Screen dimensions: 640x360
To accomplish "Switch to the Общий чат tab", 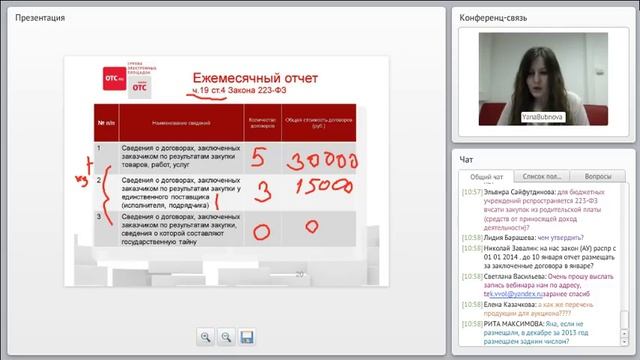I will [486, 177].
